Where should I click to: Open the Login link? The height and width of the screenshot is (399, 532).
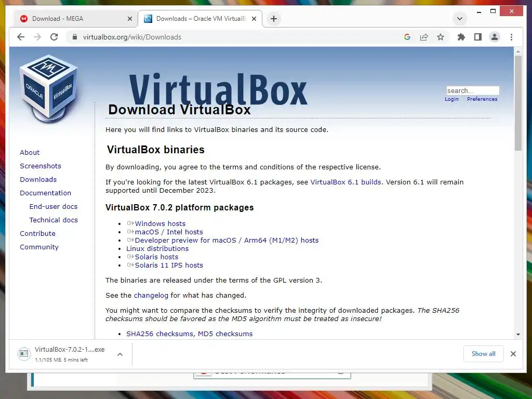pos(451,99)
